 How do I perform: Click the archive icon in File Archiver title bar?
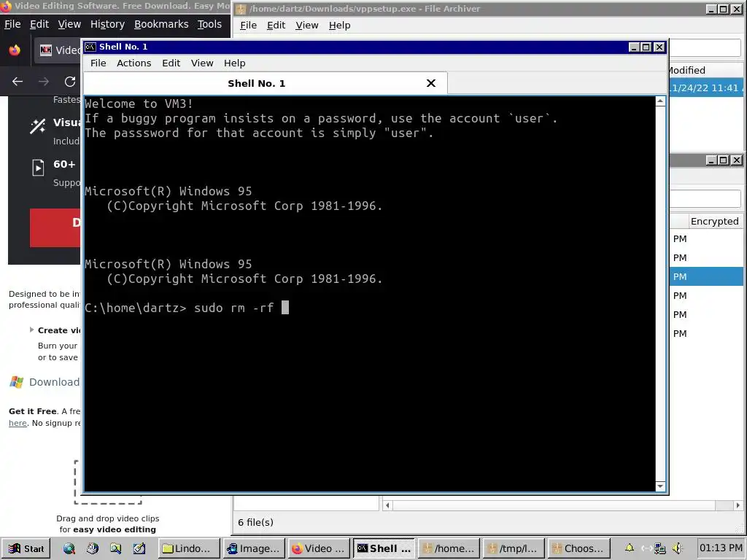(x=241, y=9)
